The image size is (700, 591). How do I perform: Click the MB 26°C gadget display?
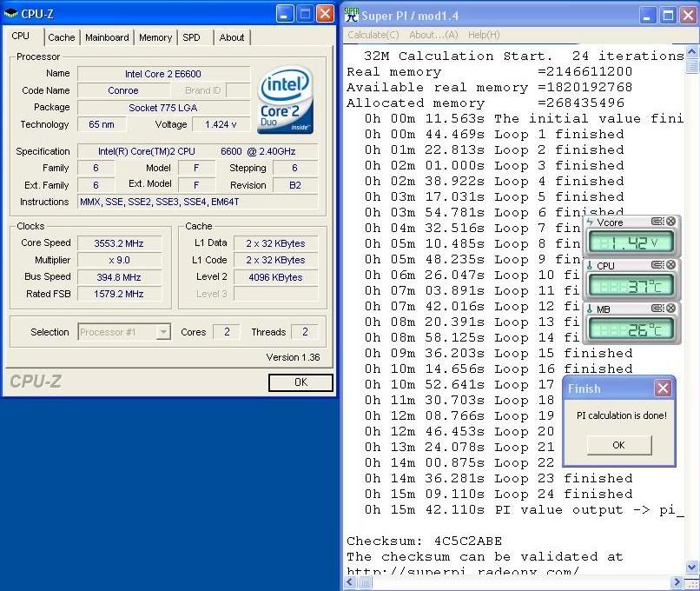click(x=631, y=329)
